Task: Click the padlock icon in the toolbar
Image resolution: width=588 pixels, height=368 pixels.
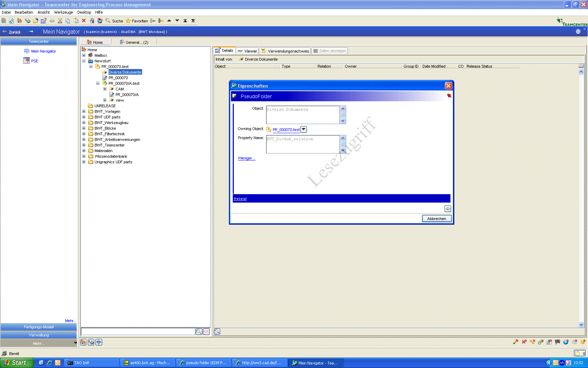Action: pos(92,21)
